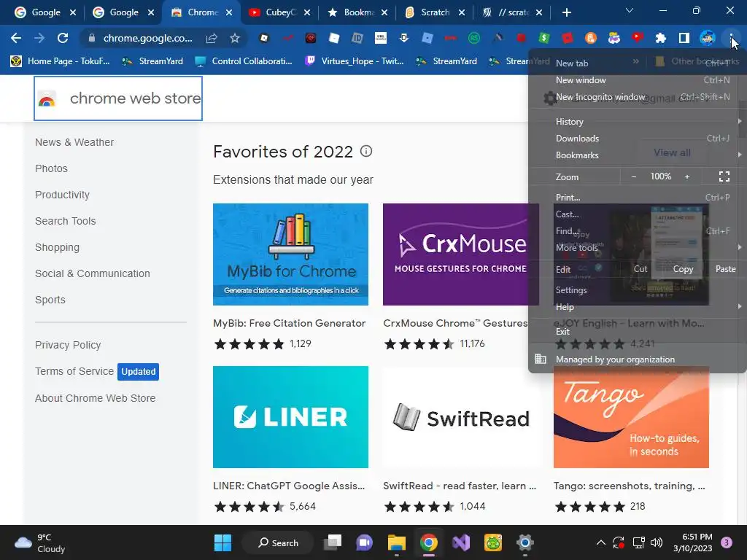Click the share icon in address bar
This screenshot has width=747, height=560.
(x=212, y=38)
